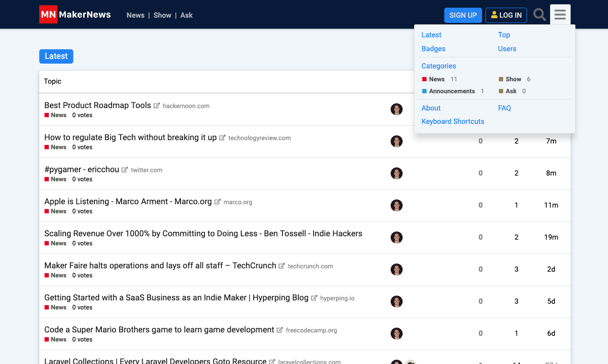Image resolution: width=608 pixels, height=364 pixels.
Task: Open search using the magnifier icon
Action: coord(539,14)
